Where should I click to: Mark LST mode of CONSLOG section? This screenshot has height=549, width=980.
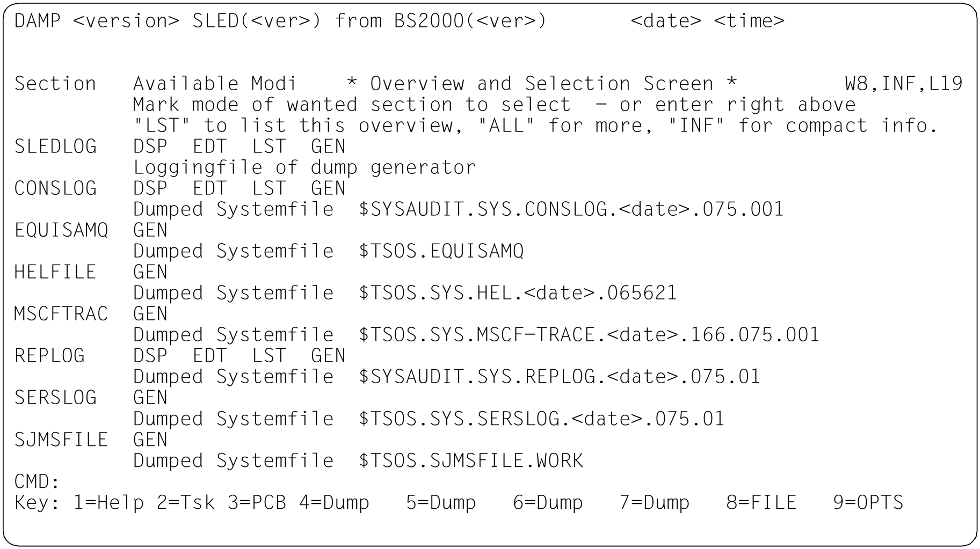[x=269, y=188]
